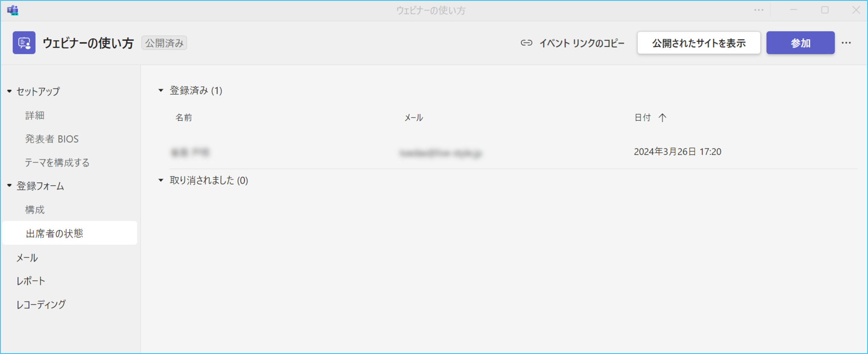The height and width of the screenshot is (354, 868).
Task: Collapse the 登録済み (1) list
Action: pos(161,90)
